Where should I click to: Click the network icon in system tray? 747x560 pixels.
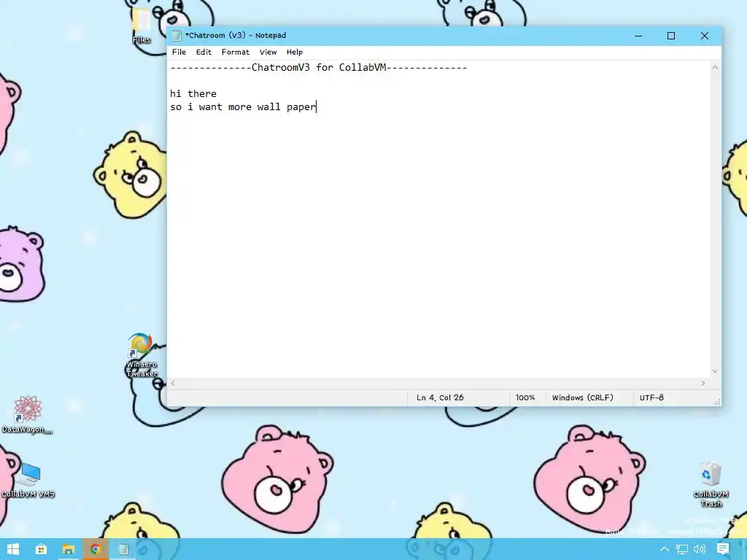pos(682,549)
